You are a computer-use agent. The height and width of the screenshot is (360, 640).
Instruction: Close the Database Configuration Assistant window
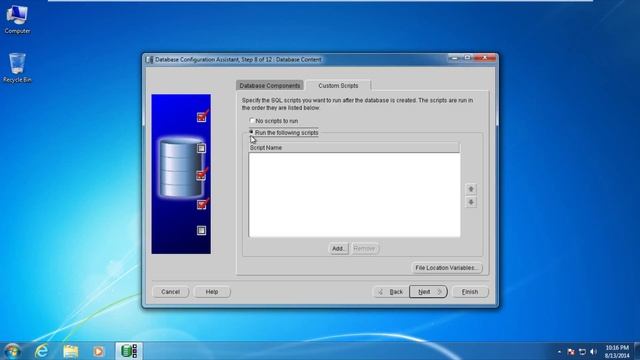click(484, 58)
